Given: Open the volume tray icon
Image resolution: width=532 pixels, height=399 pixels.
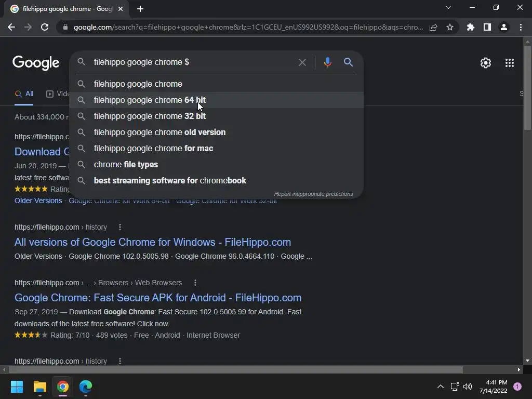Looking at the screenshot, I should (x=468, y=387).
